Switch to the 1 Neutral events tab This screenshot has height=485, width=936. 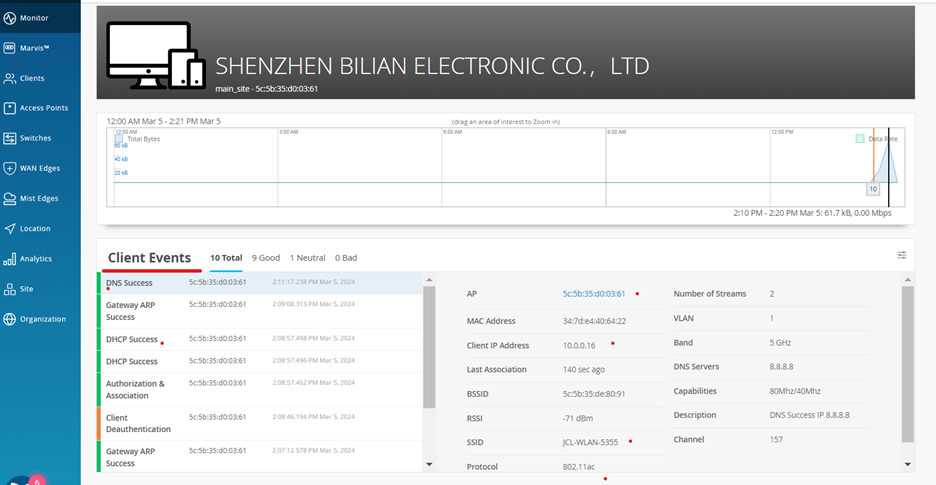307,258
